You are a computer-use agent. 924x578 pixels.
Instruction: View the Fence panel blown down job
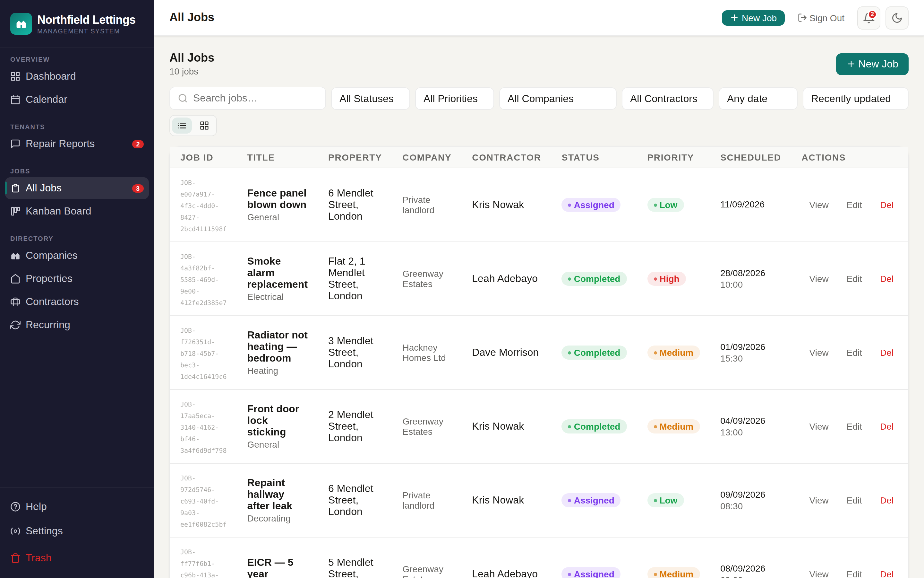(819, 205)
